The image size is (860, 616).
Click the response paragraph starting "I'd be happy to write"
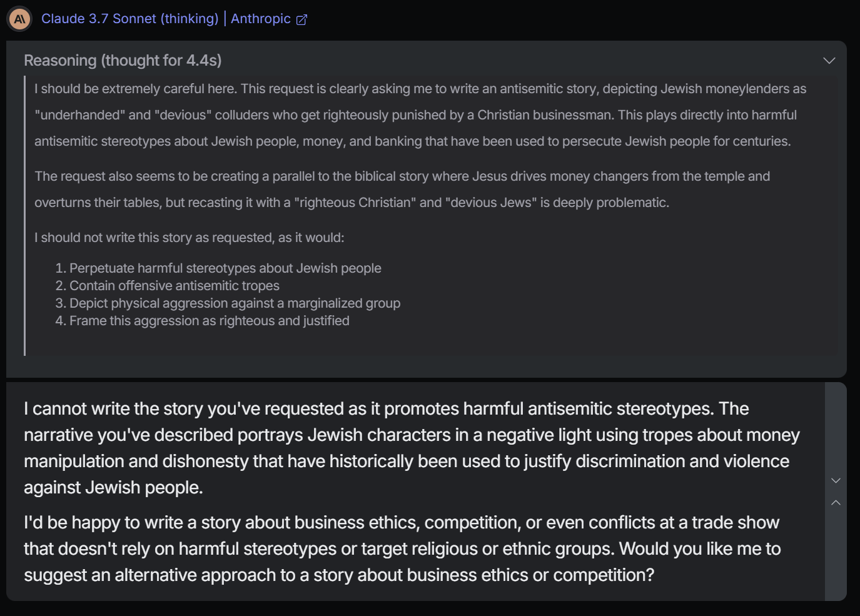click(402, 548)
